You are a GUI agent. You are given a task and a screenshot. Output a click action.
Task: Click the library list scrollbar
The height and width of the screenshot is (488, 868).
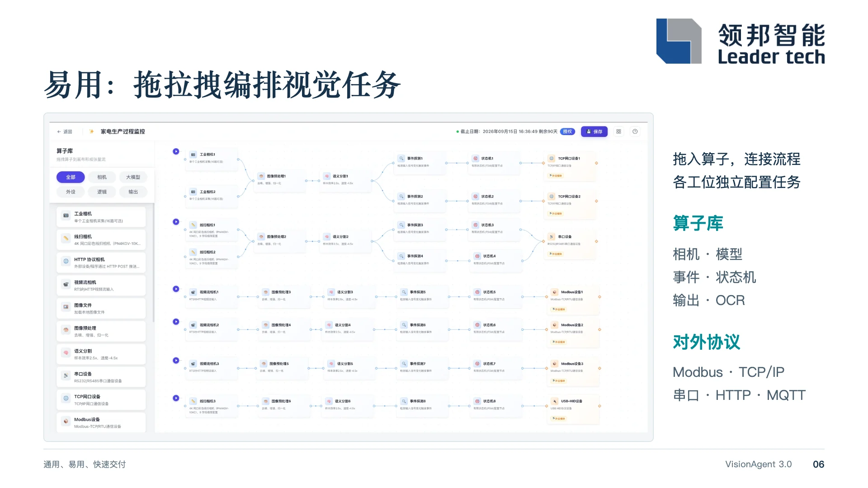pyautogui.click(x=154, y=263)
